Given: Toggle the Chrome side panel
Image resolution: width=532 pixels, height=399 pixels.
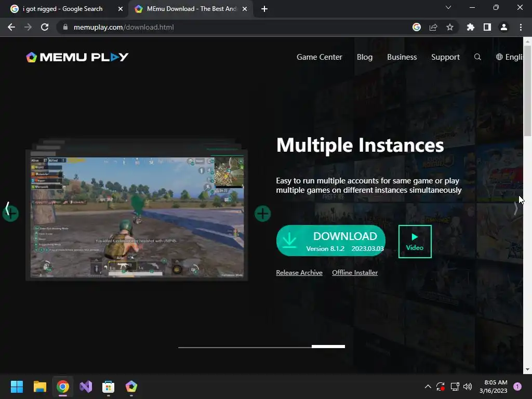Looking at the screenshot, I should point(487,27).
